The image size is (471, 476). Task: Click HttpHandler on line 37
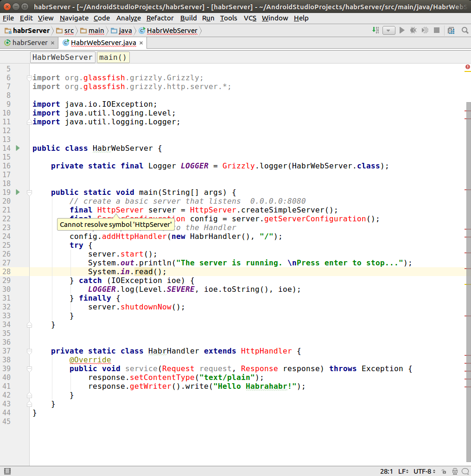(x=266, y=351)
